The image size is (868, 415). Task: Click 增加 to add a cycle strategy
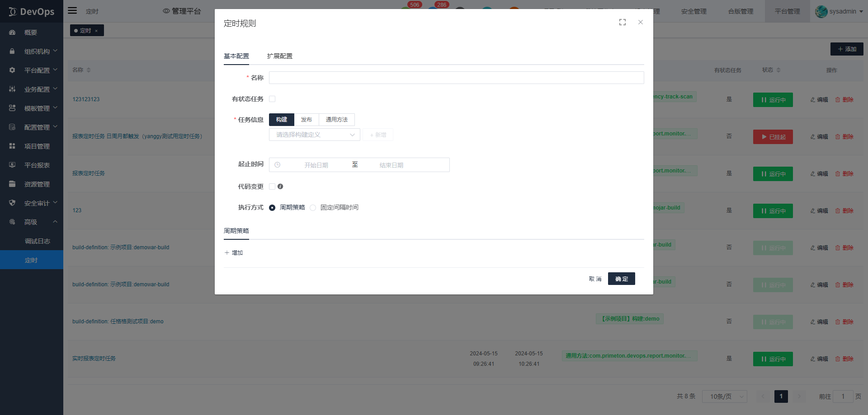coord(234,253)
